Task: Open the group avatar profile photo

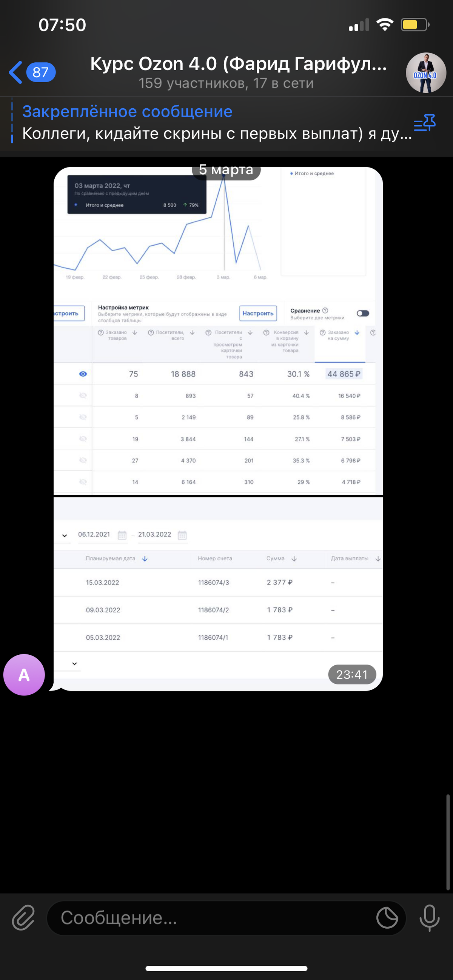Action: point(425,73)
